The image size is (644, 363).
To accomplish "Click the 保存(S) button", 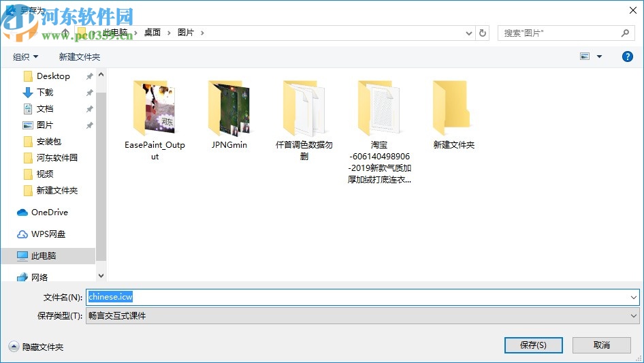I will pos(533,345).
